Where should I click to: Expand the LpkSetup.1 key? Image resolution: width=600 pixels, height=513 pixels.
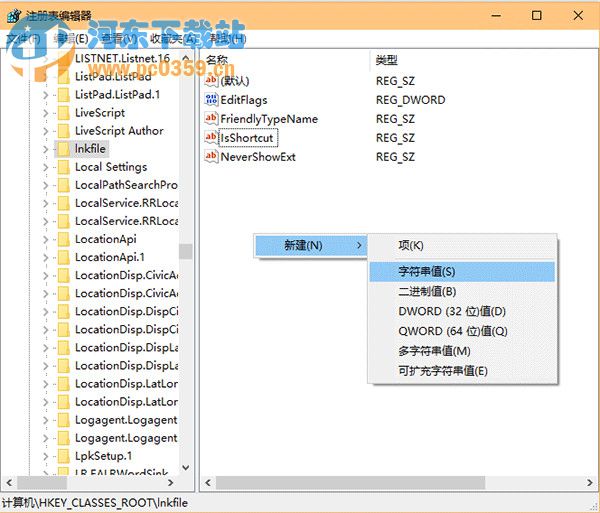coord(46,456)
